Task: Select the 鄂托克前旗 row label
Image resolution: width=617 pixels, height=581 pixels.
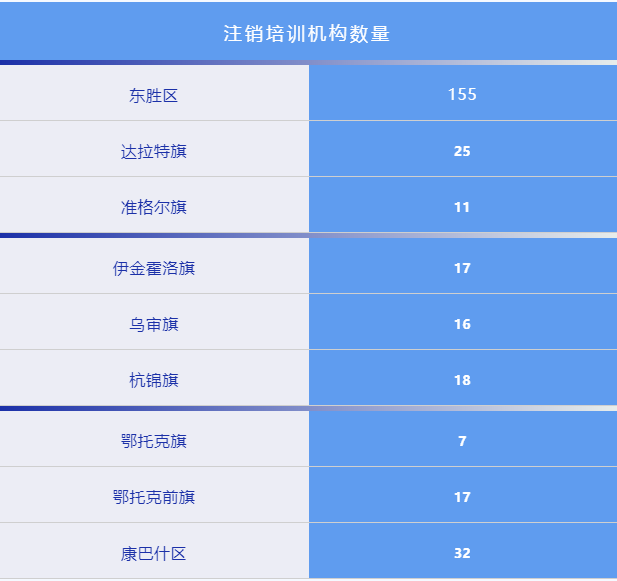Action: pyautogui.click(x=153, y=498)
